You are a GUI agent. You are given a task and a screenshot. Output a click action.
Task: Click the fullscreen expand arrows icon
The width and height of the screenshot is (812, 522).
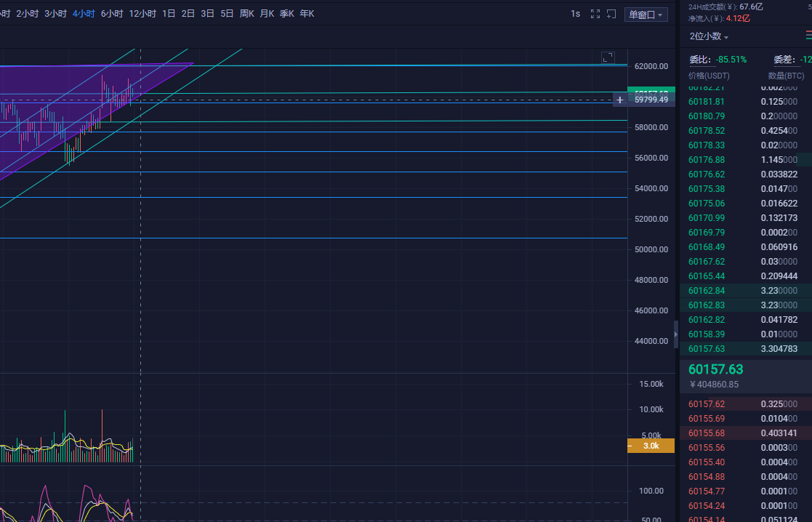pos(595,14)
